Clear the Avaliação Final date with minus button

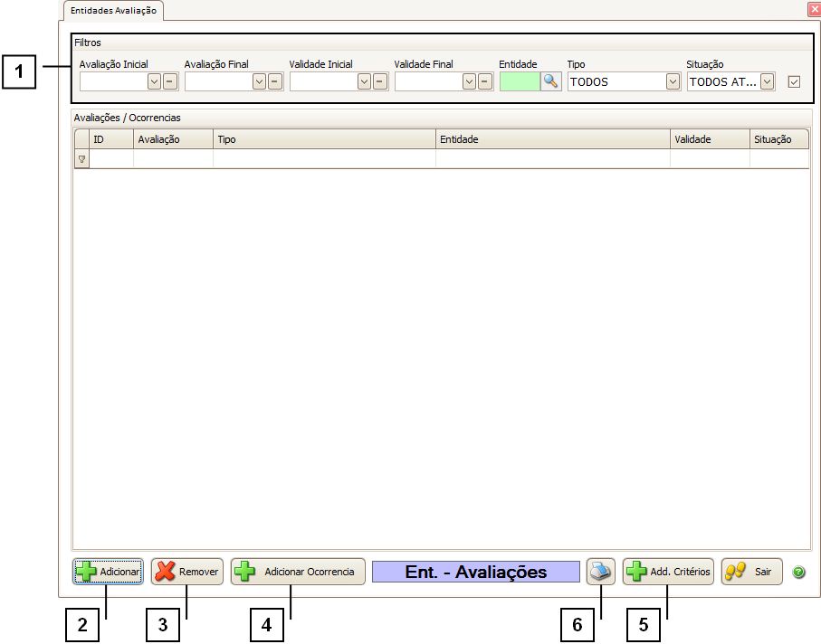pos(275,81)
